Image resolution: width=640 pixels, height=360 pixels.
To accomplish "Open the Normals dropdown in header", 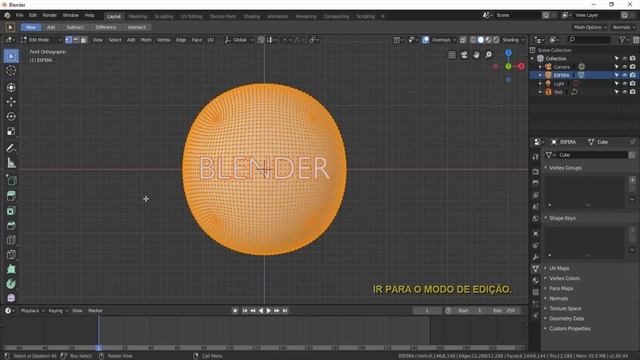I will pos(624,27).
